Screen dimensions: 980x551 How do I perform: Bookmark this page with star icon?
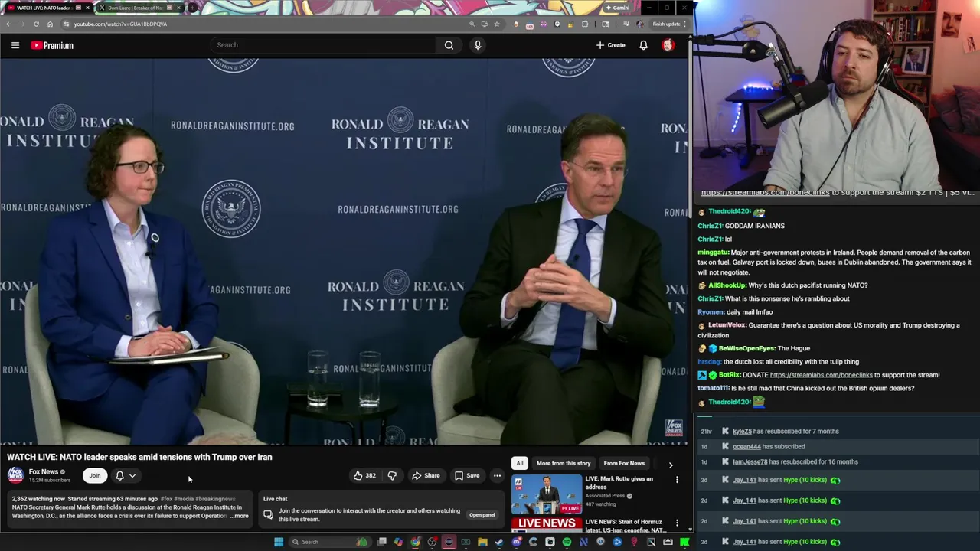(x=497, y=24)
